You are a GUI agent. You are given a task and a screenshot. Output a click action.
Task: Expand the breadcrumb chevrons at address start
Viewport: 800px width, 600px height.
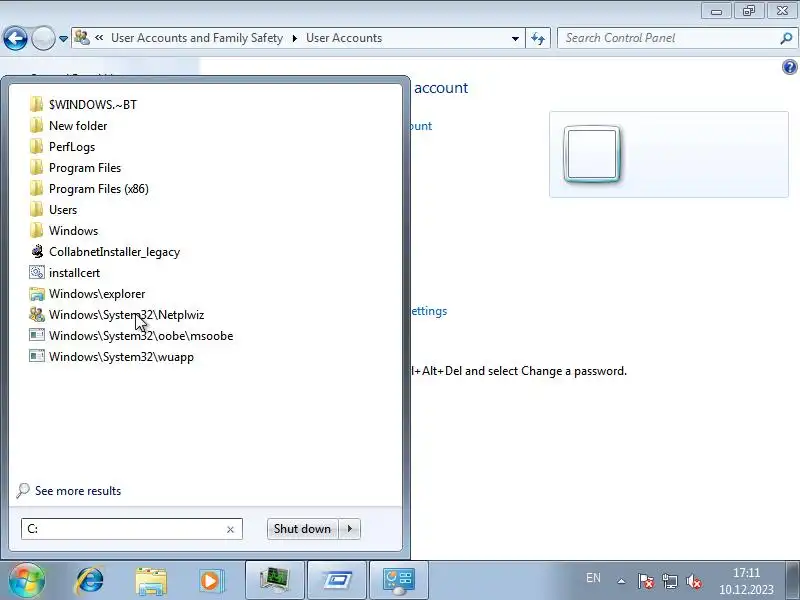99,38
